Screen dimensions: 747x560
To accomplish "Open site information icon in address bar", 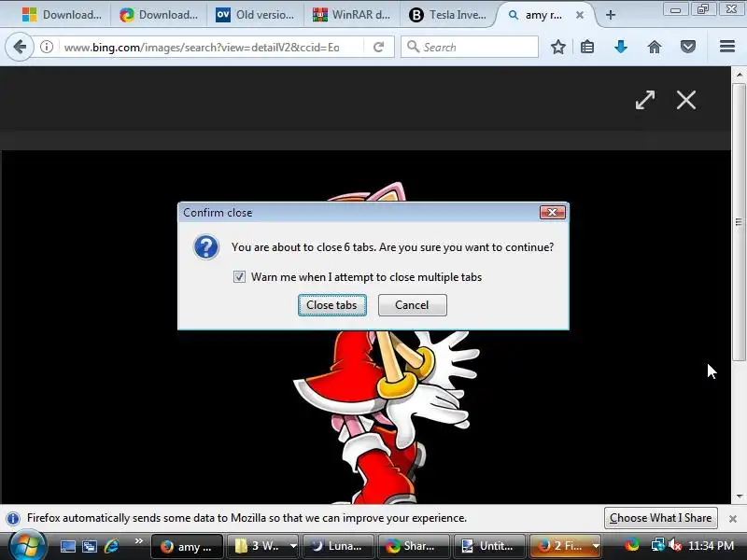I will tap(46, 48).
